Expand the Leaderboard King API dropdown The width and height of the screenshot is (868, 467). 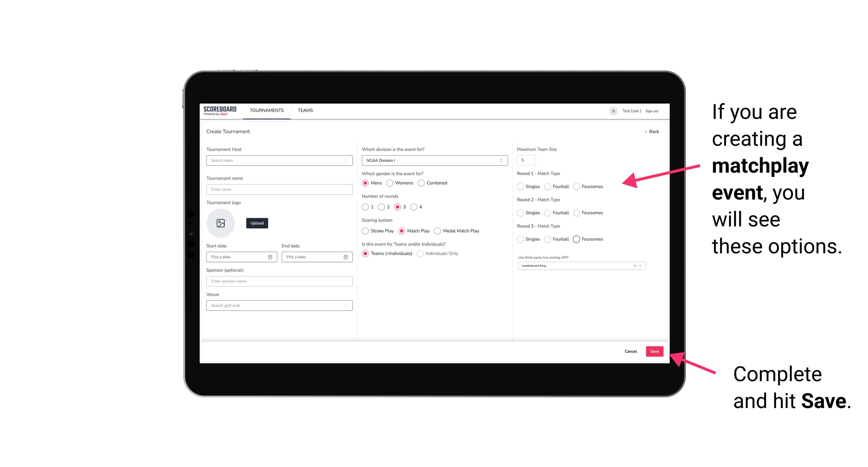(640, 265)
